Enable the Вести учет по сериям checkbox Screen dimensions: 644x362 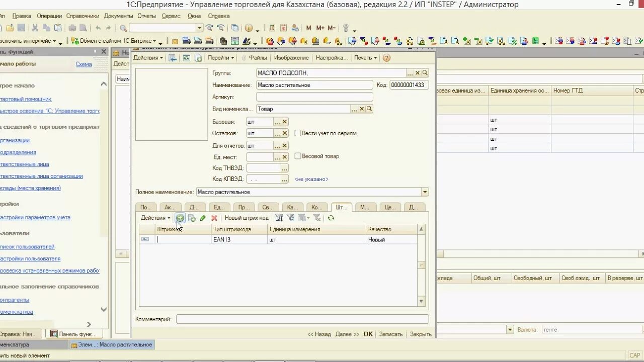[298, 133]
